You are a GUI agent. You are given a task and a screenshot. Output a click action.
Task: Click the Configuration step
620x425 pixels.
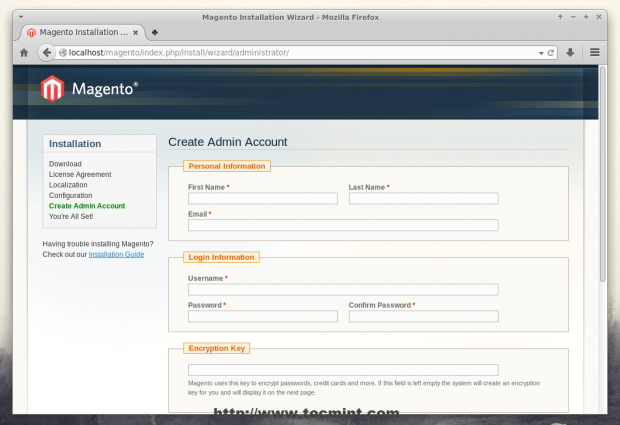tap(70, 195)
